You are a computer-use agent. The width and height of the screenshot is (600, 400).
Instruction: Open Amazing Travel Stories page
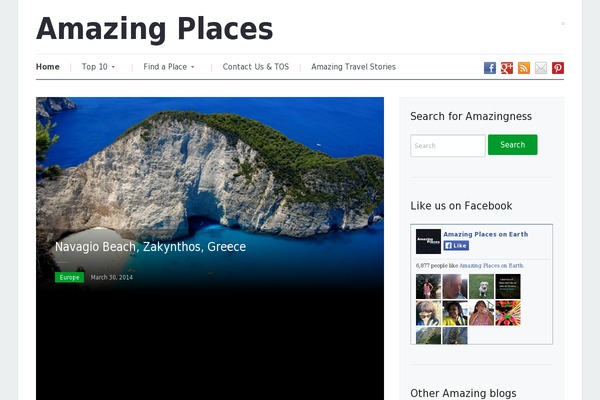353,67
